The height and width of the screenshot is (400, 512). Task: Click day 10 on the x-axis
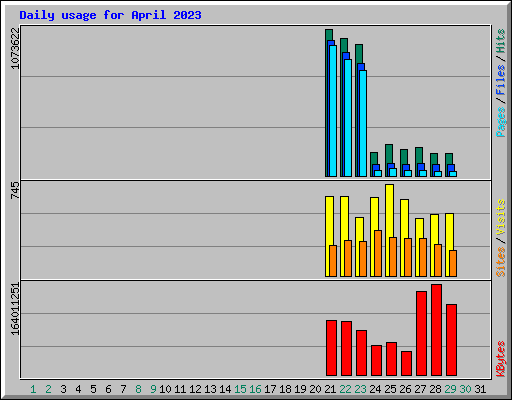point(165,389)
